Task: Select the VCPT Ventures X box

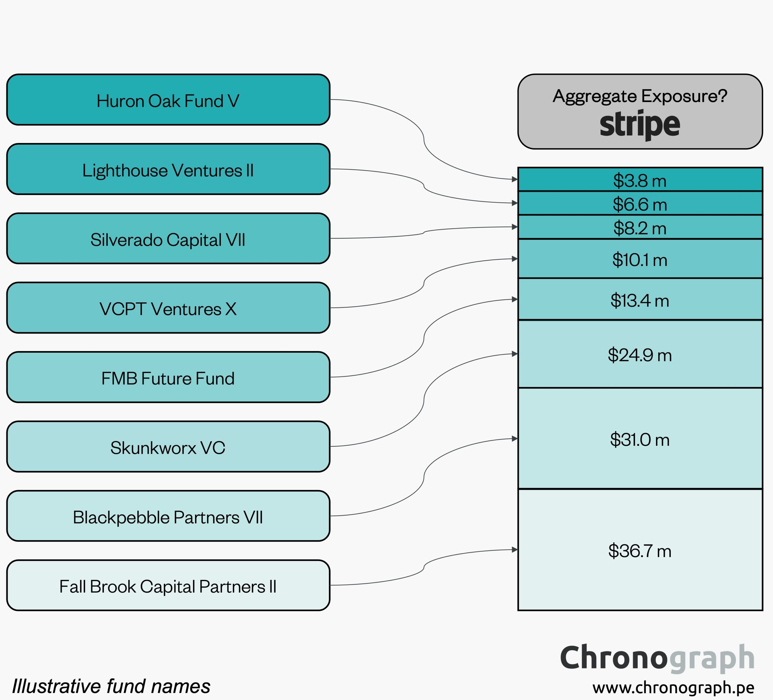Action: click(168, 308)
